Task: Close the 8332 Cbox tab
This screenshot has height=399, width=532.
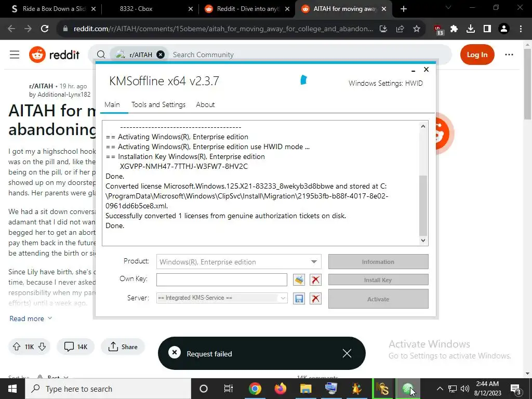Action: pos(191,9)
